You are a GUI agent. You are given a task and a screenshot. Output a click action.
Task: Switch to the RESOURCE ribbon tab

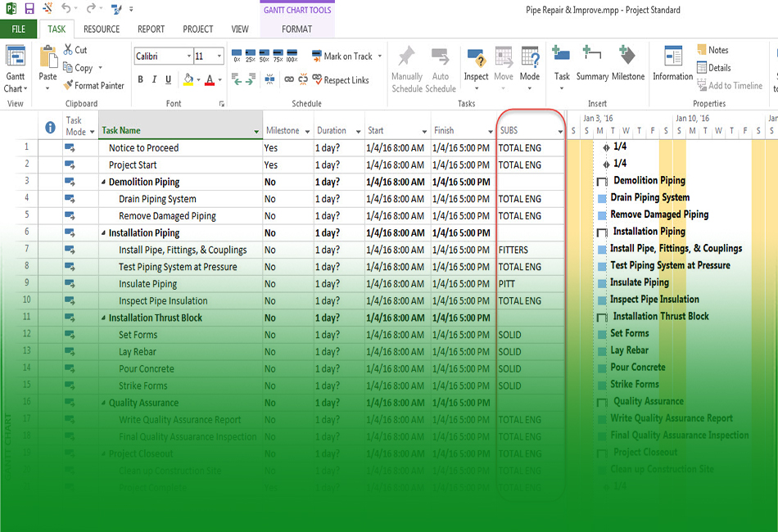[x=101, y=29]
